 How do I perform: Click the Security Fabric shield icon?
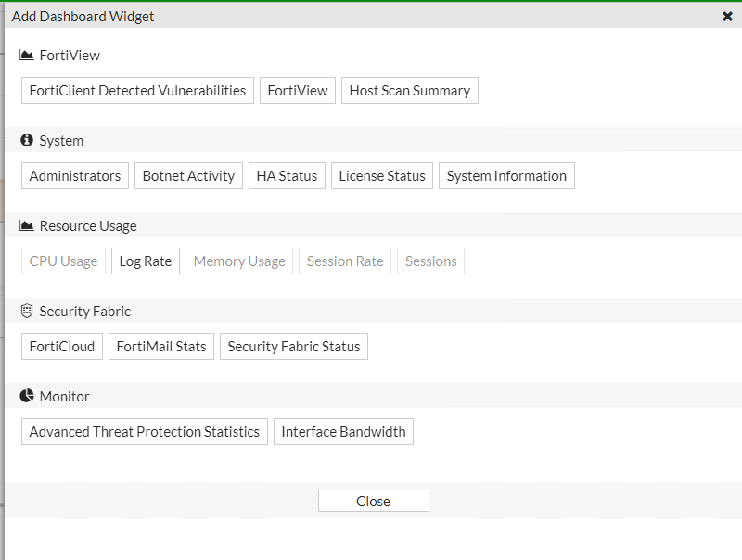click(27, 311)
